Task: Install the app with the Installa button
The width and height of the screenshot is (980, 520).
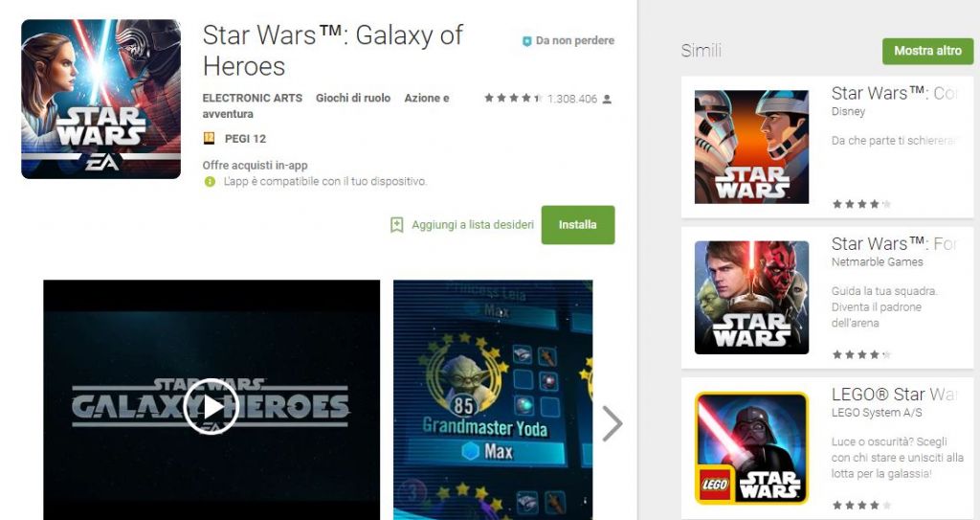Action: click(577, 225)
